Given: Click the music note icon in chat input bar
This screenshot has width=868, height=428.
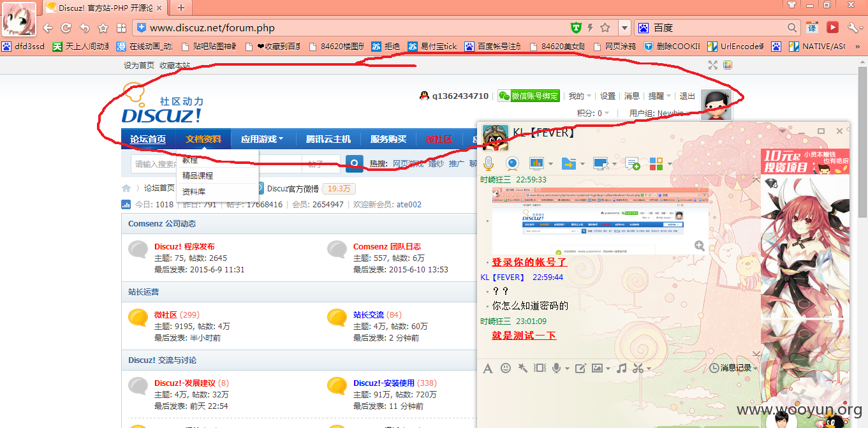Looking at the screenshot, I should pos(621,368).
